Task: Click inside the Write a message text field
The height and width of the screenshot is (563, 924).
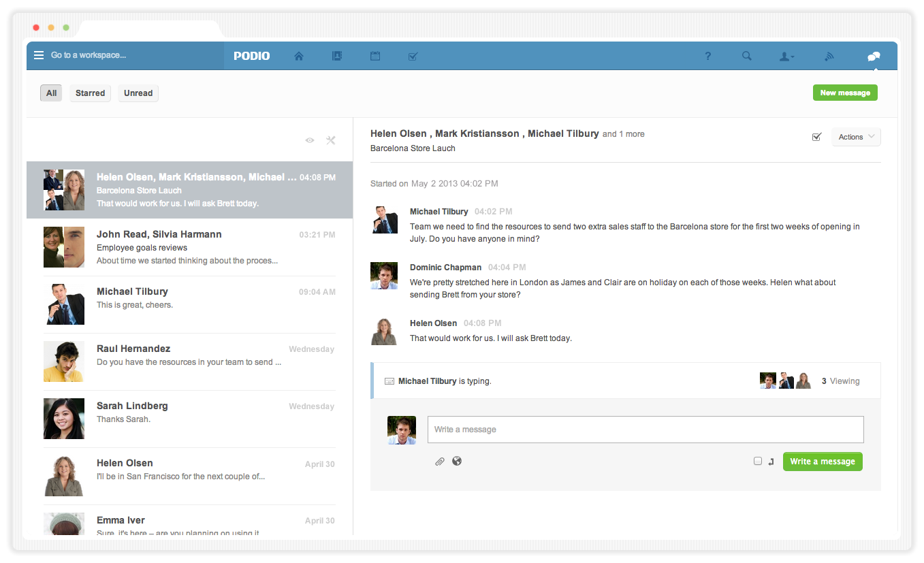Action: [x=646, y=430]
